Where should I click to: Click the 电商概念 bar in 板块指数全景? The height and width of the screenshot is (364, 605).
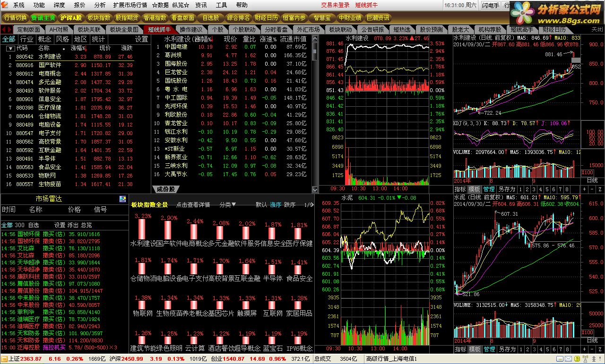click(195, 231)
